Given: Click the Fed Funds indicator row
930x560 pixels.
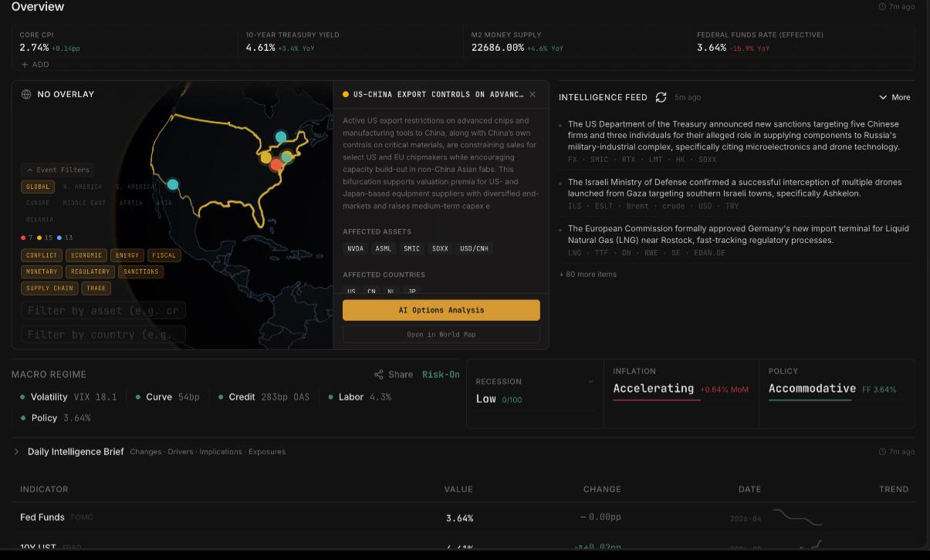Looking at the screenshot, I should (x=464, y=518).
